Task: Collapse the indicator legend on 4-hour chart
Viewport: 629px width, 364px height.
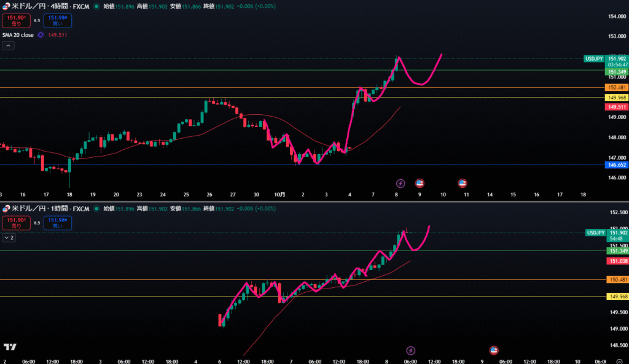Action: click(x=9, y=46)
